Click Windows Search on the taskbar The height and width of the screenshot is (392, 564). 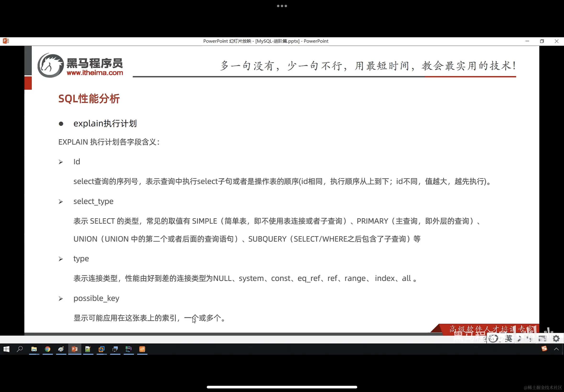coord(20,349)
